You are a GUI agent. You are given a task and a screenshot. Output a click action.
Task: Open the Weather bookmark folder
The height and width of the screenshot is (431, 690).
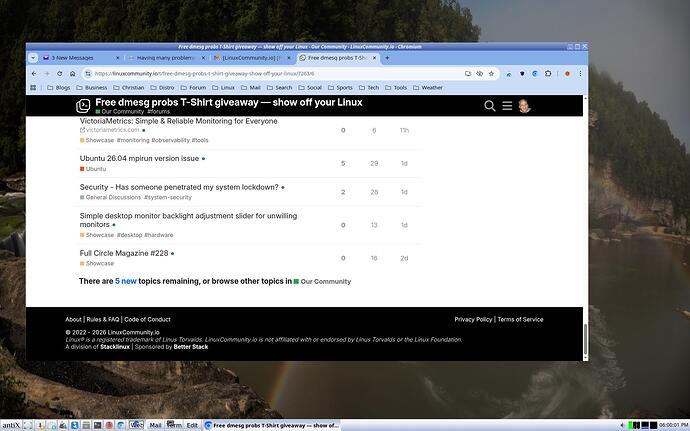(428, 88)
